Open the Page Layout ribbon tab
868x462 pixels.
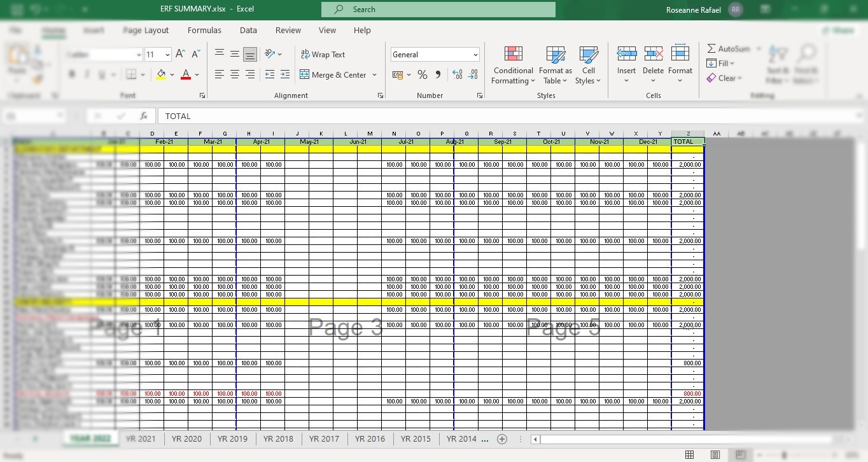[146, 30]
